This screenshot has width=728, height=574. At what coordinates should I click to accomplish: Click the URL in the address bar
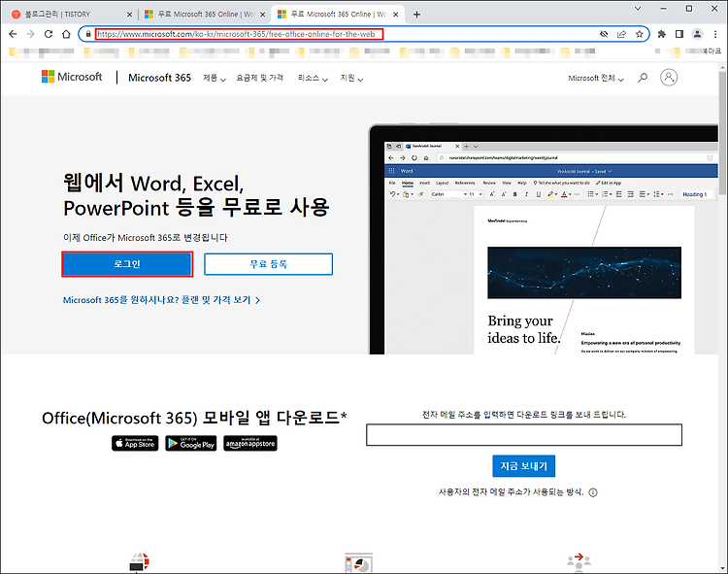pyautogui.click(x=236, y=34)
